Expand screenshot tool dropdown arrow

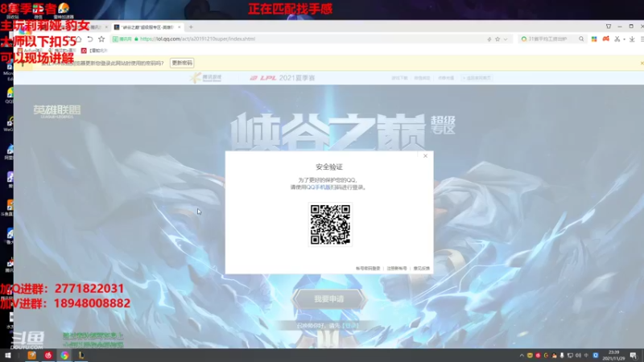pyautogui.click(x=625, y=39)
